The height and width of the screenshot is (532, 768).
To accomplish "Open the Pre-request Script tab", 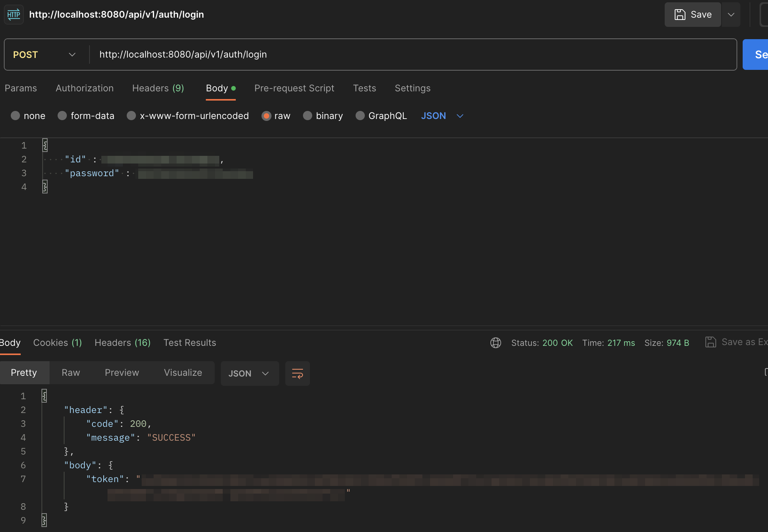I will click(294, 88).
